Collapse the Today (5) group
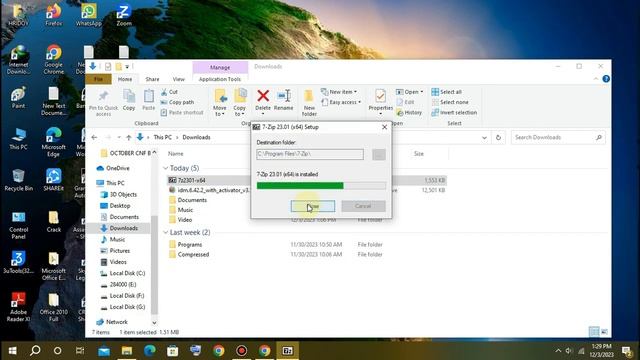Screen dimensions: 640x360 pos(165,168)
